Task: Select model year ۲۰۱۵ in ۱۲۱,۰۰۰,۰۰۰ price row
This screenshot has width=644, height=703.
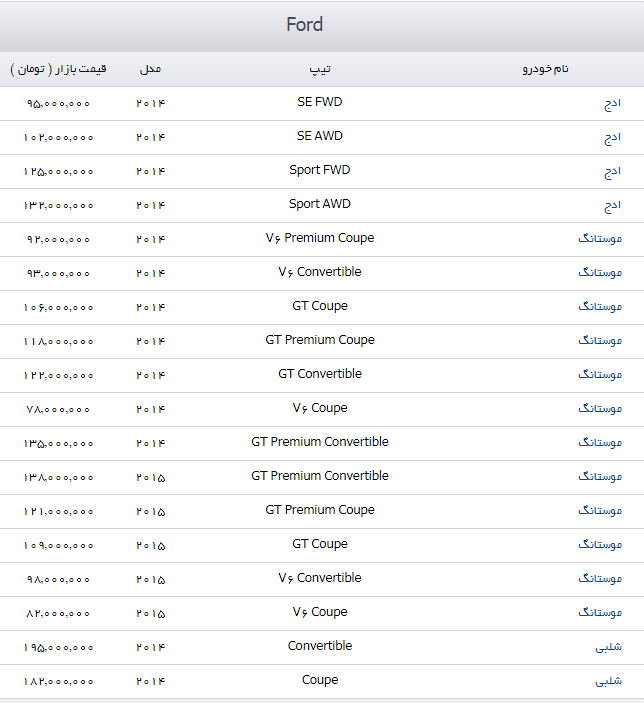Action: [x=151, y=512]
